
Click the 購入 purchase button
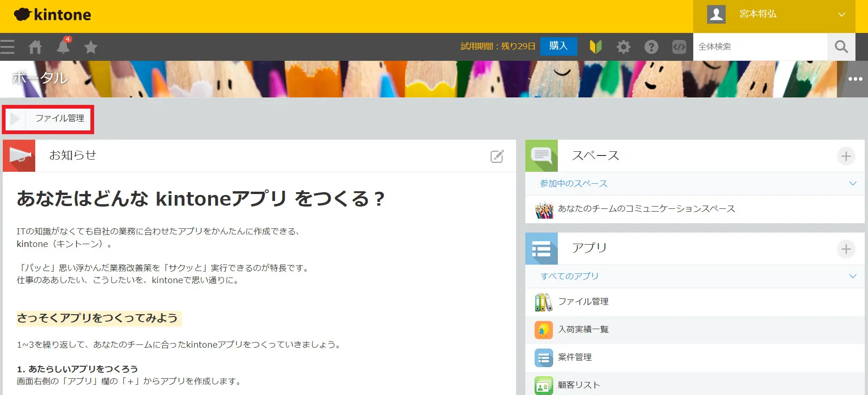pyautogui.click(x=558, y=46)
